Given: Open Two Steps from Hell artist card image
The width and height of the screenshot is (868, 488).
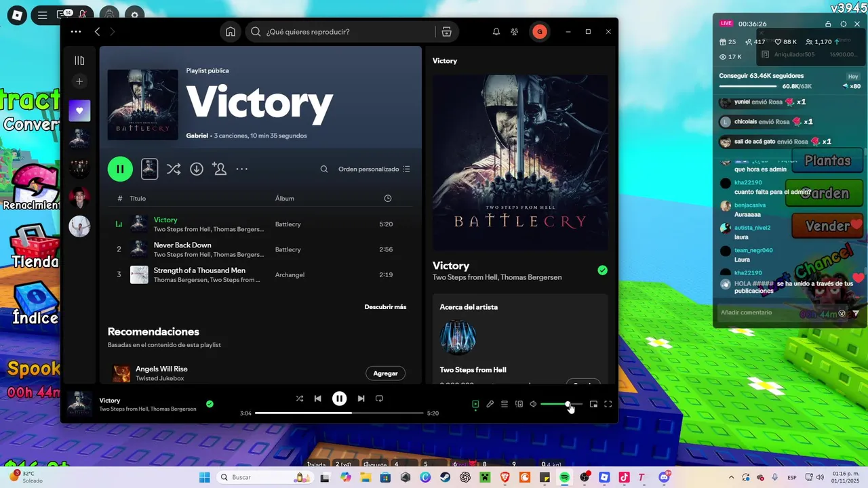Looking at the screenshot, I should [x=458, y=338].
